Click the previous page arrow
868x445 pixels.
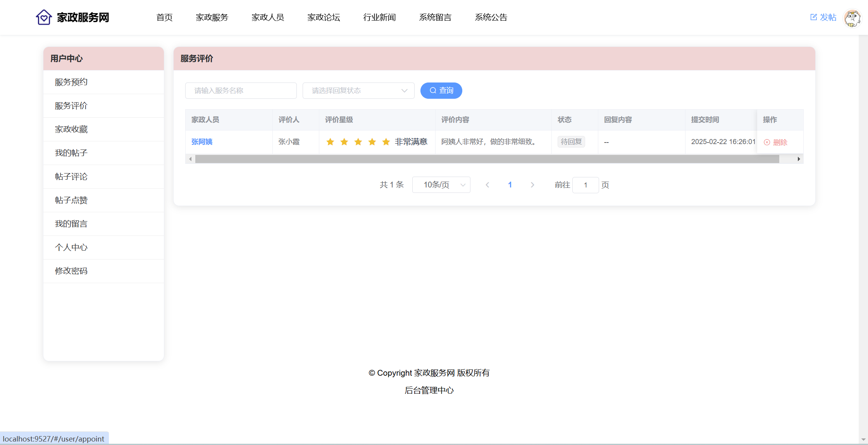[x=487, y=185]
